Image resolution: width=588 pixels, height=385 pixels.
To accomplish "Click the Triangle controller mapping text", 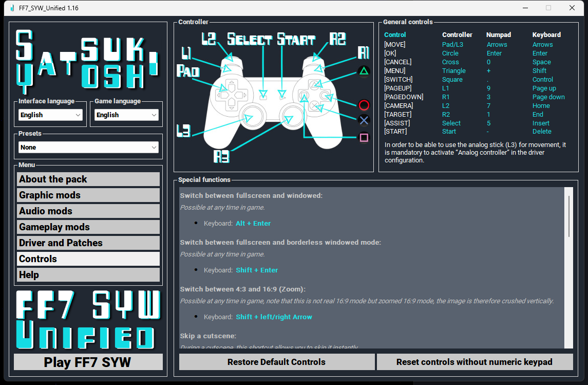I will 454,71.
